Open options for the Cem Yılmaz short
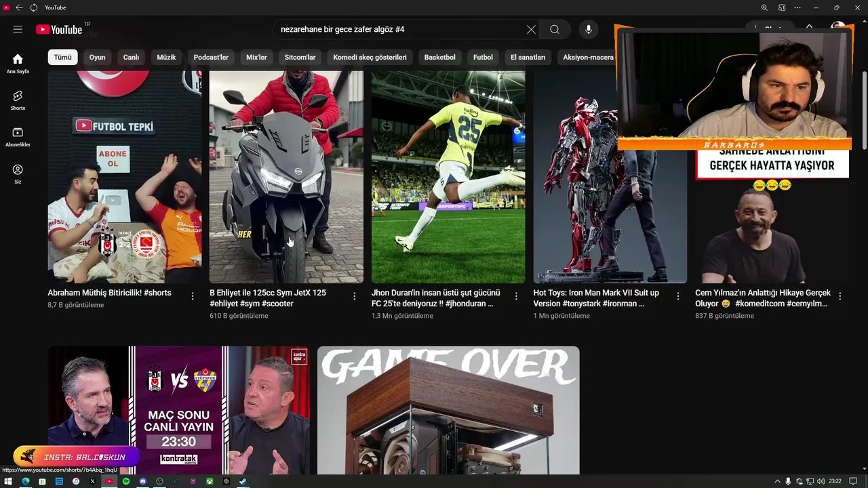This screenshot has width=868, height=488. click(x=840, y=296)
